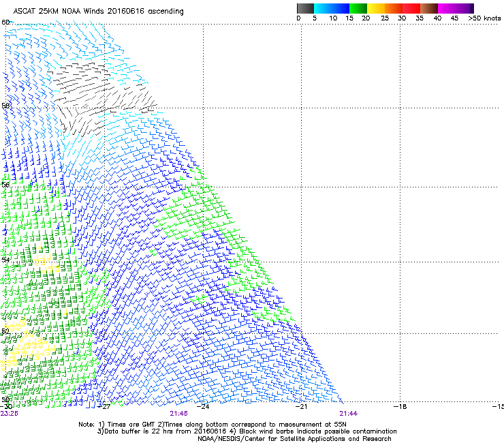Click the latitude label '52' on left axis
The image size is (504, 443).
point(5,331)
